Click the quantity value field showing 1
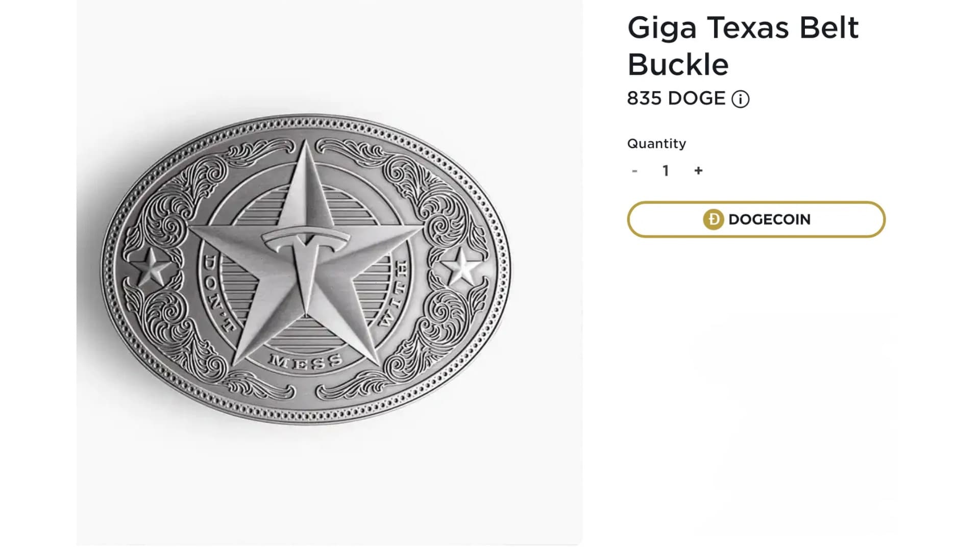This screenshot has width=980, height=551. (x=666, y=170)
